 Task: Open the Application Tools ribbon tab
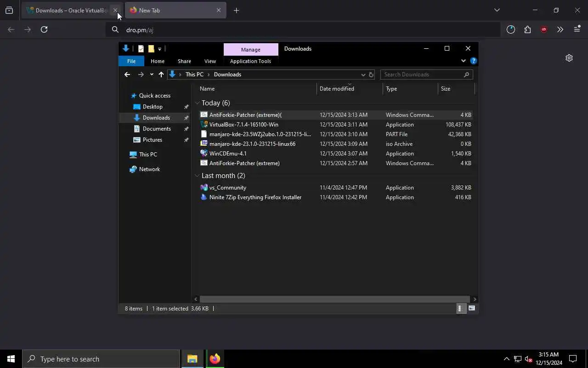250,61
